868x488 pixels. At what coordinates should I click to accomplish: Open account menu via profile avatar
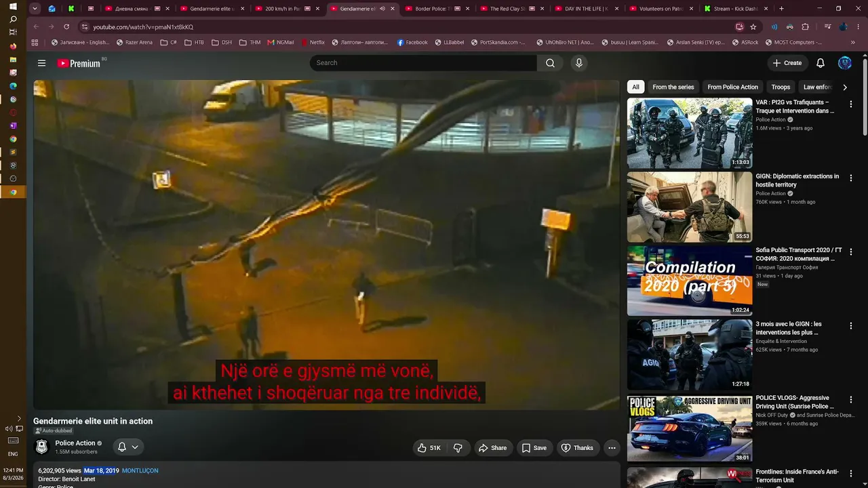pos(845,63)
